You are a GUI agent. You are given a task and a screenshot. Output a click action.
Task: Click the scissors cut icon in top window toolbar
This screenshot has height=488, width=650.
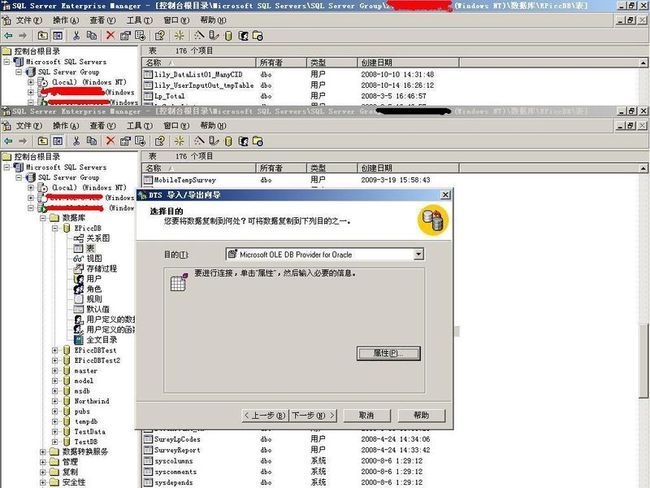click(76, 36)
